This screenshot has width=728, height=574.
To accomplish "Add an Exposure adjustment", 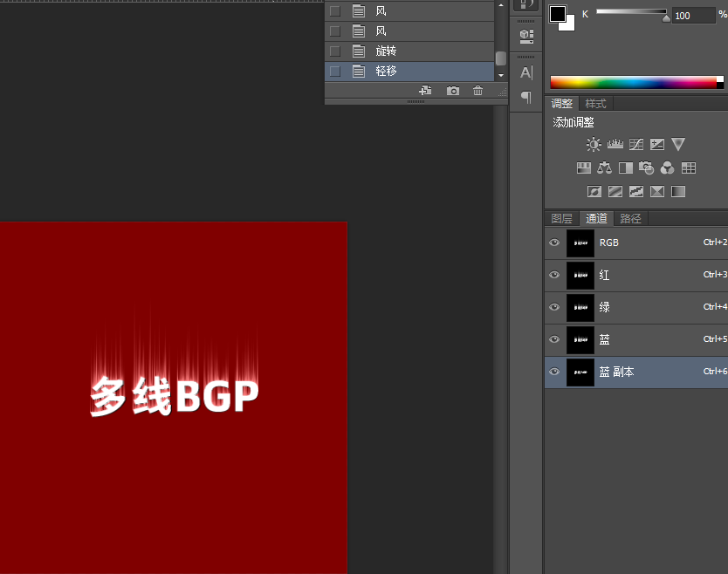I will [657, 144].
